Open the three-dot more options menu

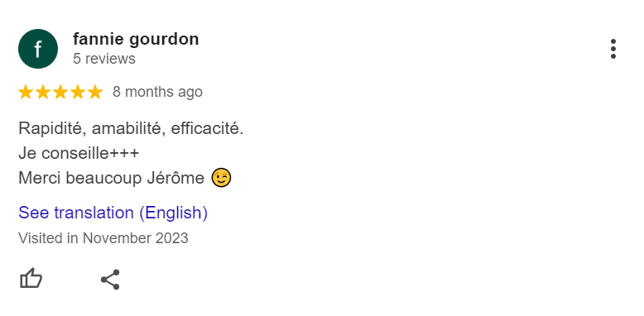pyautogui.click(x=613, y=49)
